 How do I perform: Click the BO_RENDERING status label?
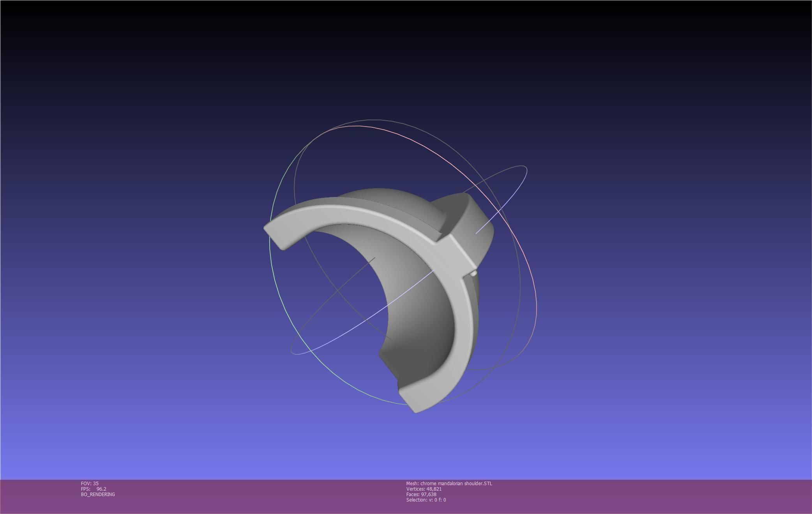98,494
